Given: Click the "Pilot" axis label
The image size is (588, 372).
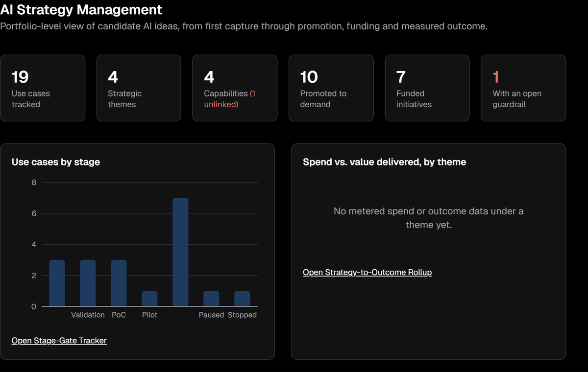Looking at the screenshot, I should point(149,315).
